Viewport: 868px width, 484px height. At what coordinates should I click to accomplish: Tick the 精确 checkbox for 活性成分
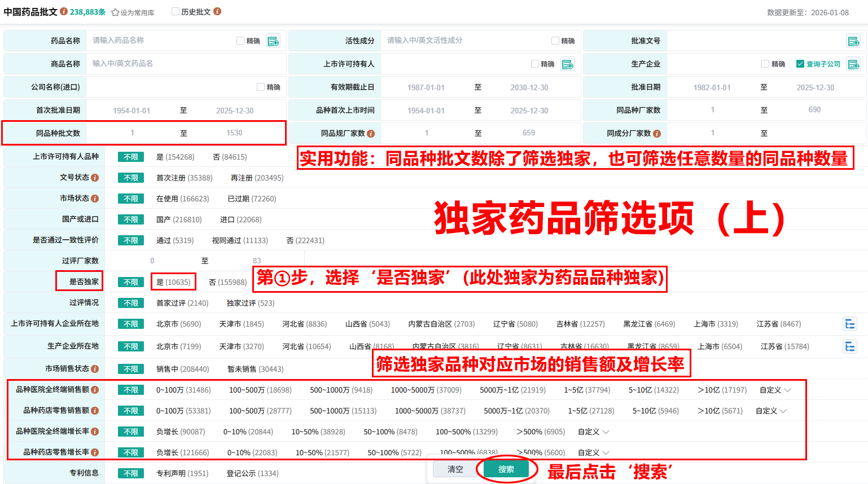555,41
